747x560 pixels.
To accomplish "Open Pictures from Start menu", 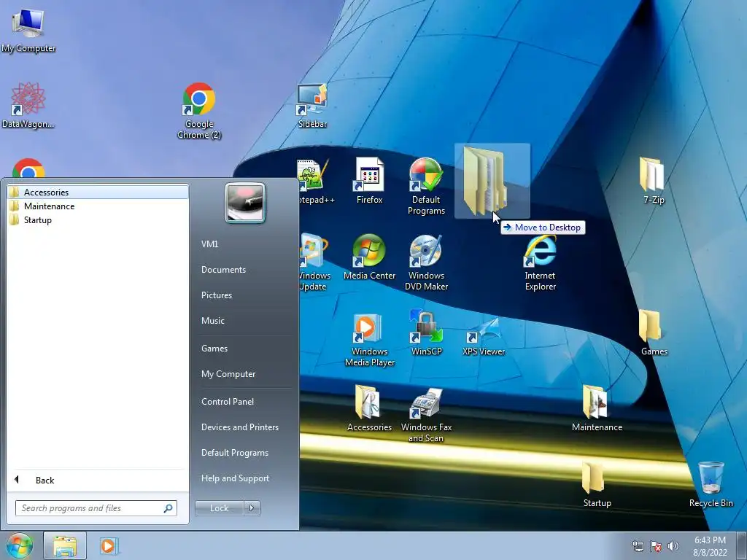I will (217, 295).
